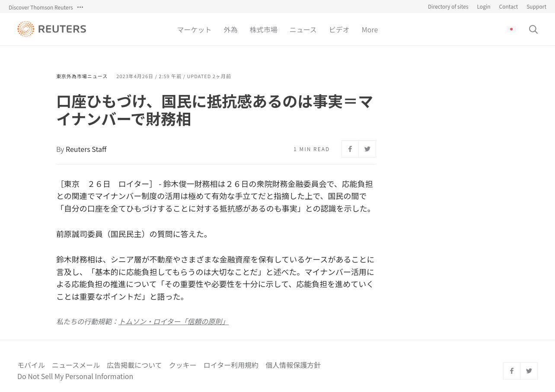
Task: Click Do Not Sell My Personal Information
Action: click(75, 376)
